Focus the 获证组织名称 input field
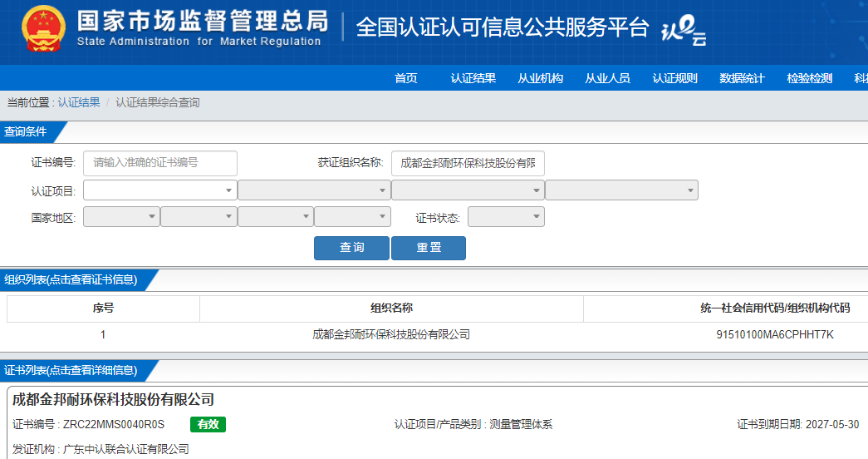Image resolution: width=868 pixels, height=459 pixels. [x=468, y=163]
